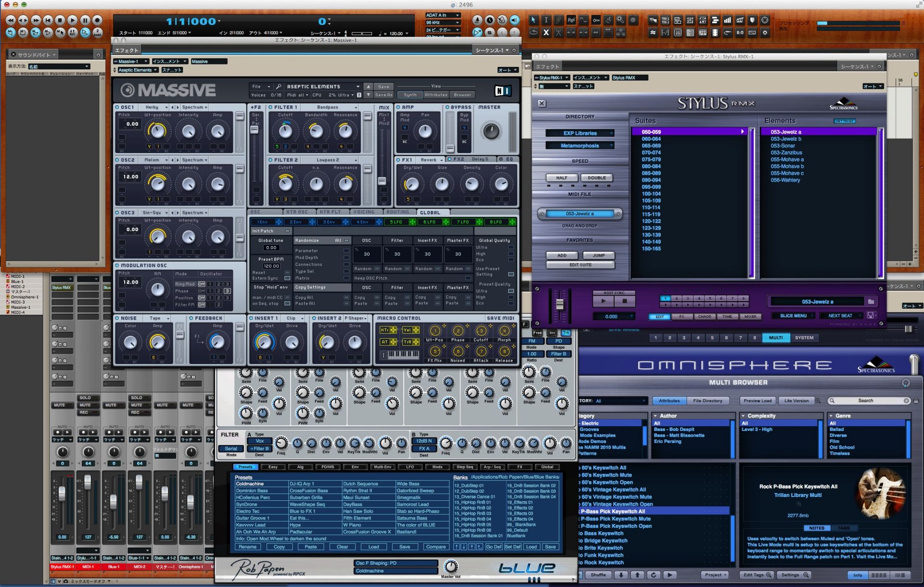
Task: Toggle Massive FILTER 2 power button
Action: click(x=270, y=160)
